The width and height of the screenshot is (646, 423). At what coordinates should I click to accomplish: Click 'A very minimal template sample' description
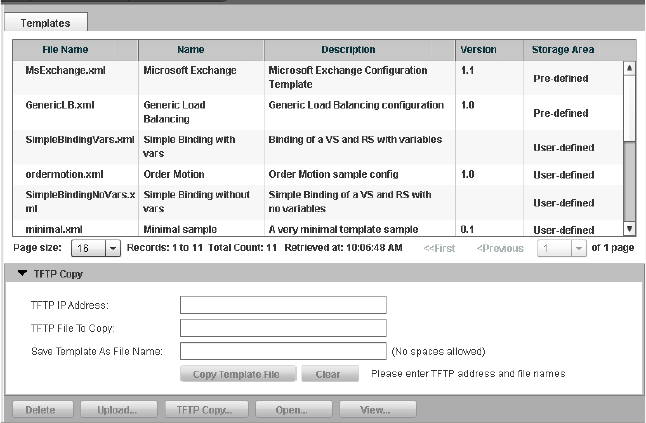pos(343,229)
